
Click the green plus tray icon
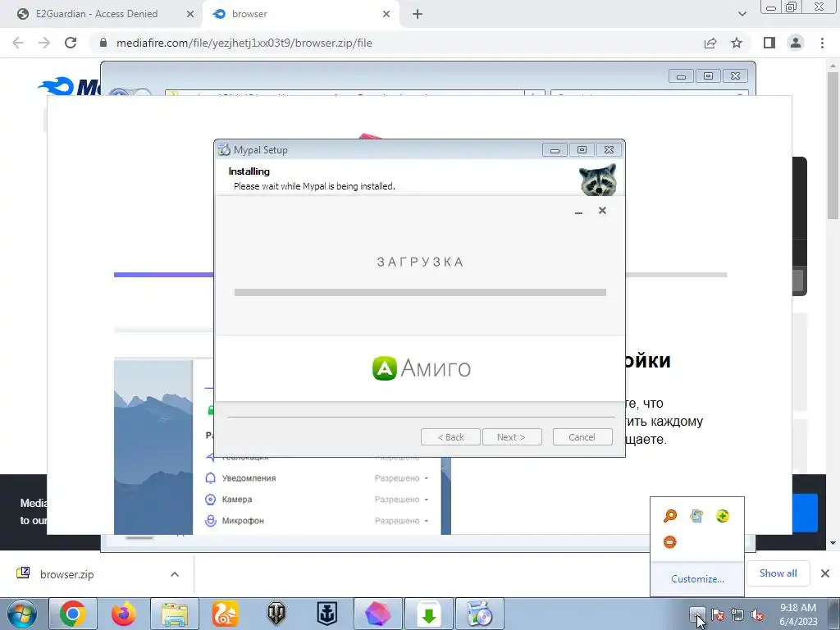click(x=723, y=516)
